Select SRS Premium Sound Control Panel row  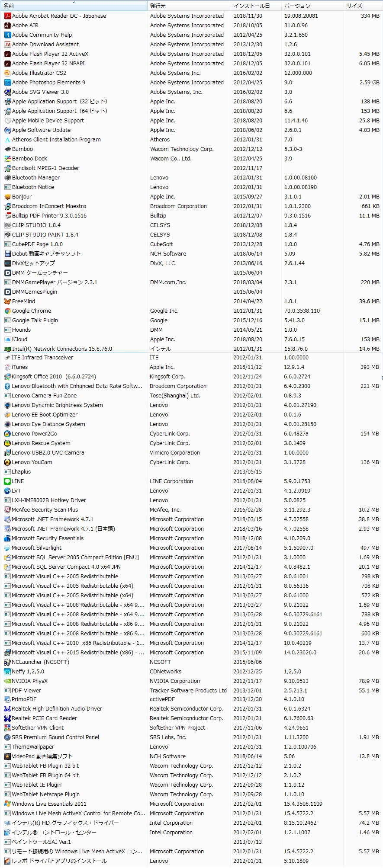191,737
